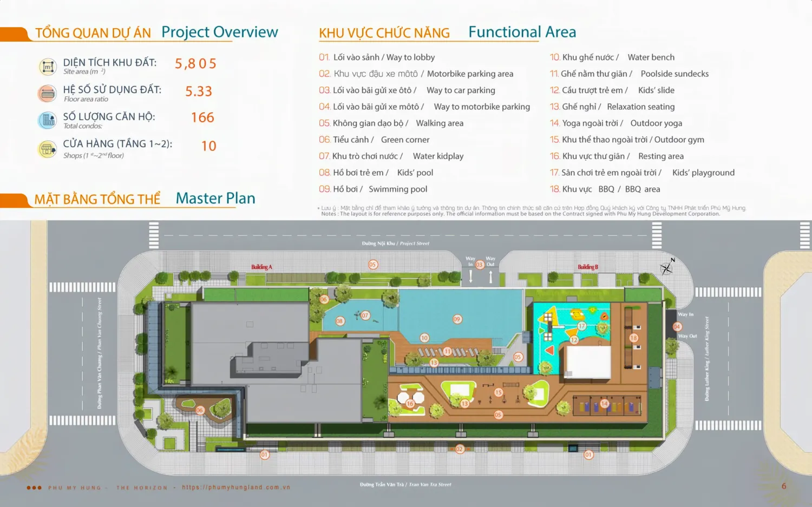Click the shops storefront icon

coord(48,149)
